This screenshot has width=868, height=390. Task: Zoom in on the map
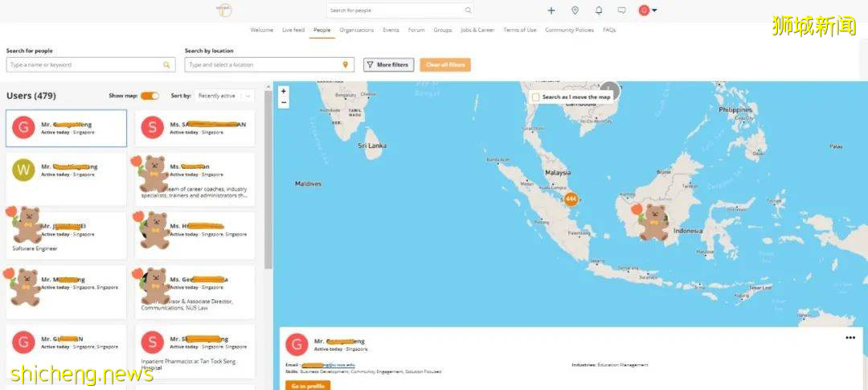(x=283, y=92)
